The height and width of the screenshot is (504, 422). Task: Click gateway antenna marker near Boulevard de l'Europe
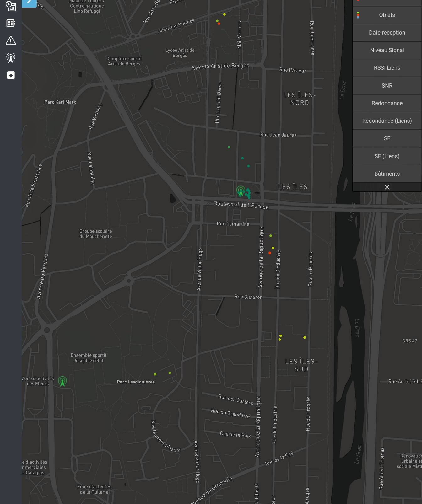[x=241, y=190]
